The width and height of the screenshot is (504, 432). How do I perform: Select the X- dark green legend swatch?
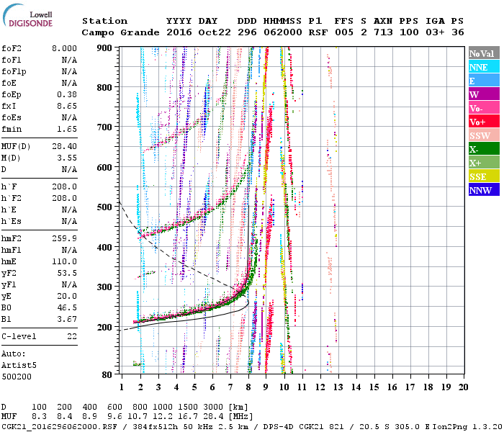coord(484,149)
